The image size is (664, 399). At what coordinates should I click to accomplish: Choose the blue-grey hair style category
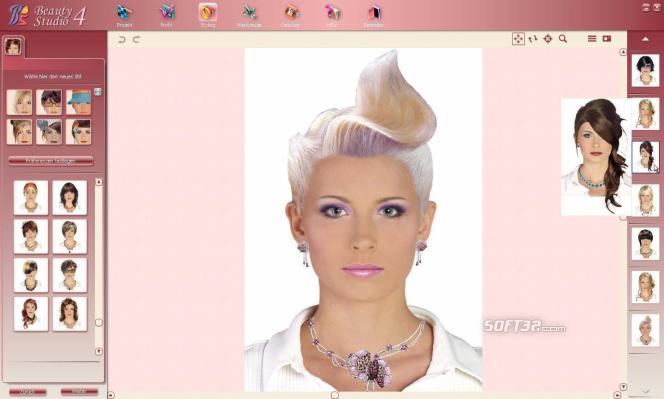(49, 132)
